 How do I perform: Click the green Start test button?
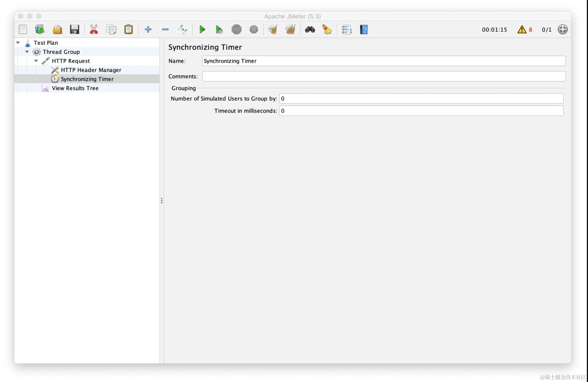click(202, 29)
